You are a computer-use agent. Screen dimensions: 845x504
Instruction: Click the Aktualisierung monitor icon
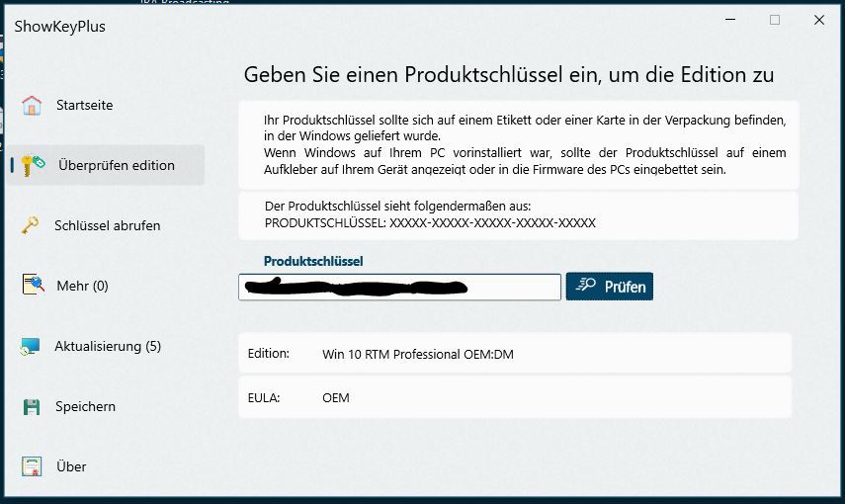pos(31,346)
